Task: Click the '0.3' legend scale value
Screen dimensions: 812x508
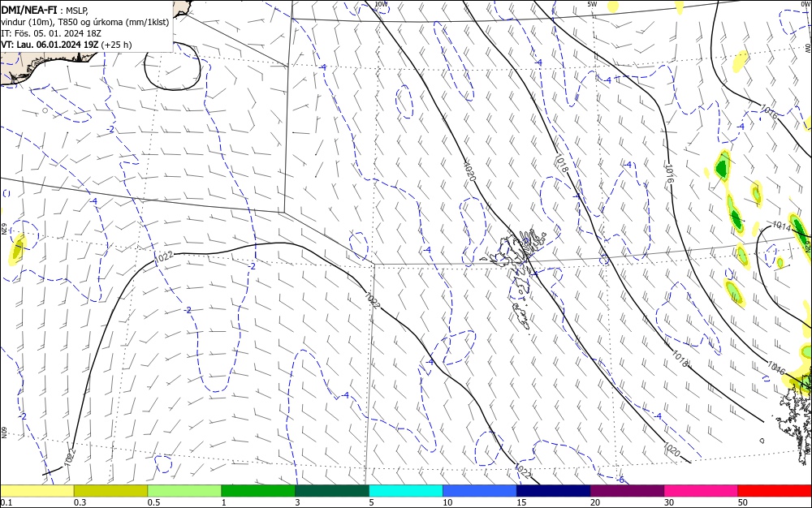Action: (80, 502)
